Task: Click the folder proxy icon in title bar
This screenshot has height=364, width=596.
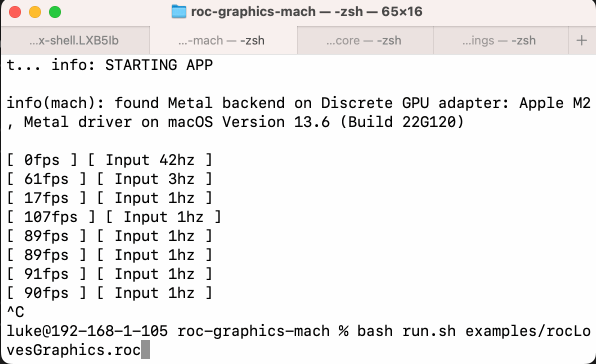Action: tap(179, 12)
